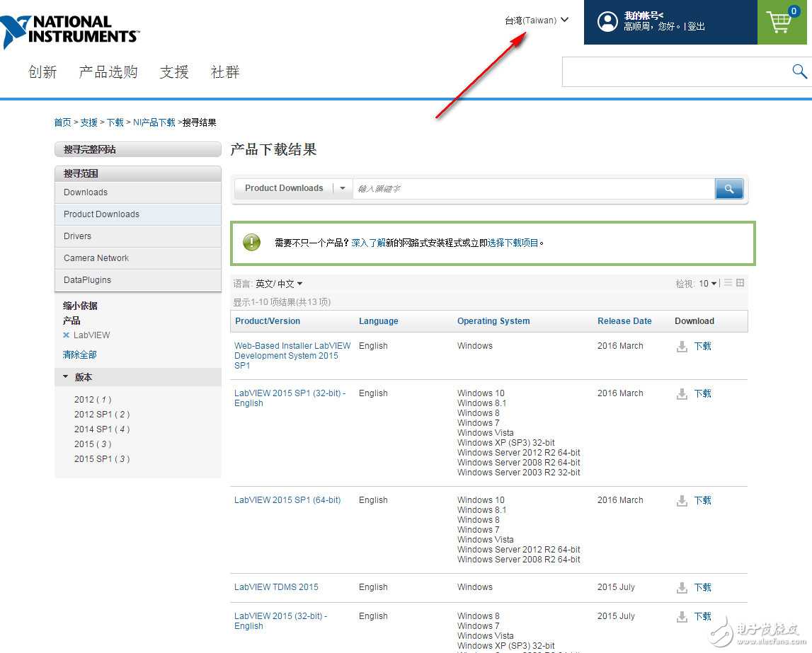Click the magnifier in the top search box

799,71
